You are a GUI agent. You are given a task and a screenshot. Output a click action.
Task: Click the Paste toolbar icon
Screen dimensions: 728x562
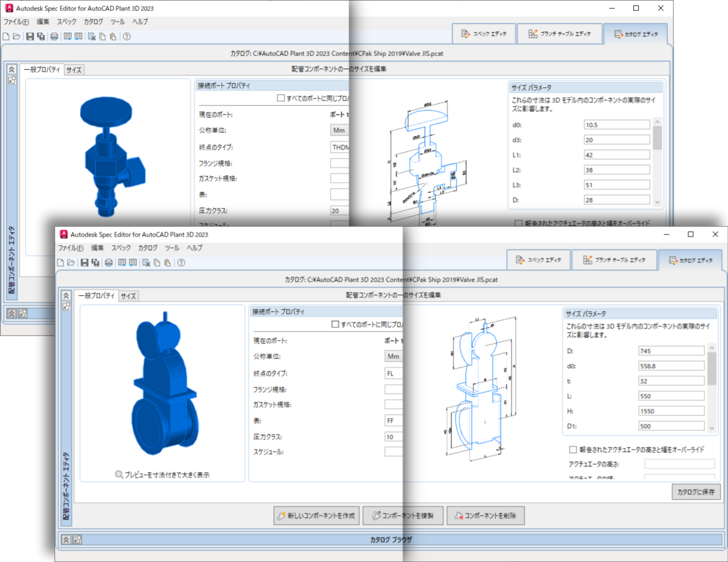[168, 262]
